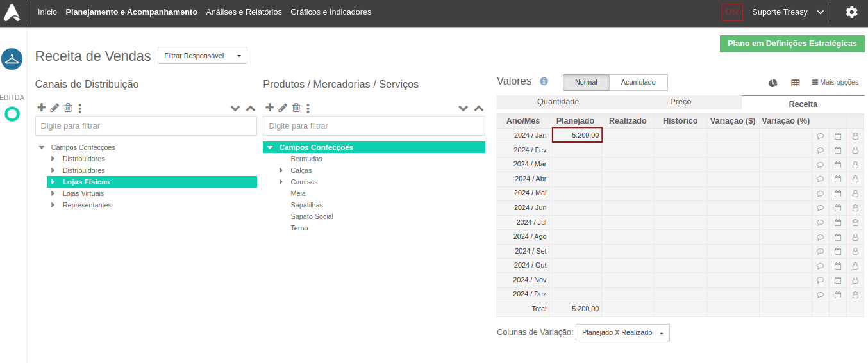The height and width of the screenshot is (363, 868).
Task: Open the settings gear icon
Action: click(851, 12)
